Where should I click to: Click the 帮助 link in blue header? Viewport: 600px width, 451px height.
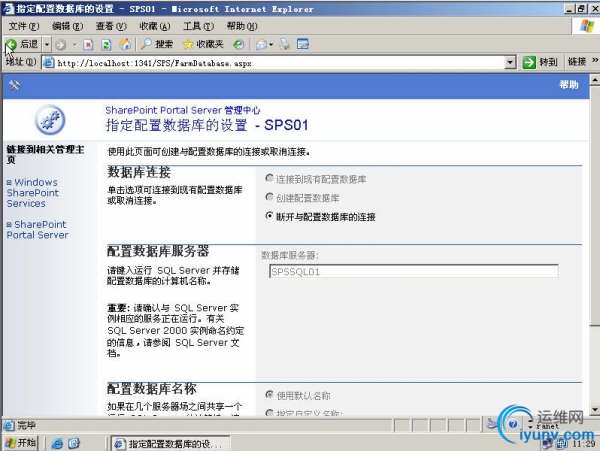click(x=569, y=85)
